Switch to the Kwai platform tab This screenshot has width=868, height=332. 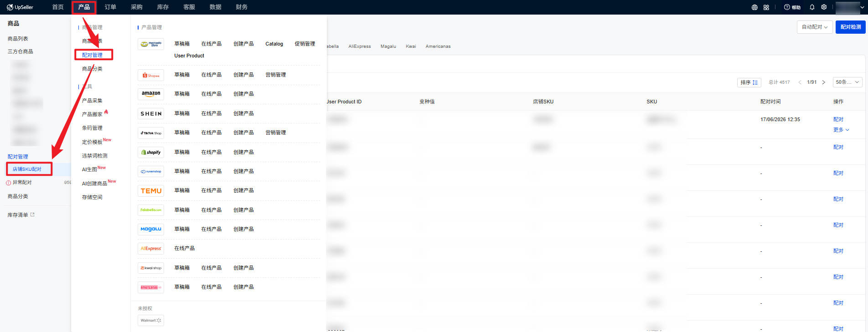point(411,46)
